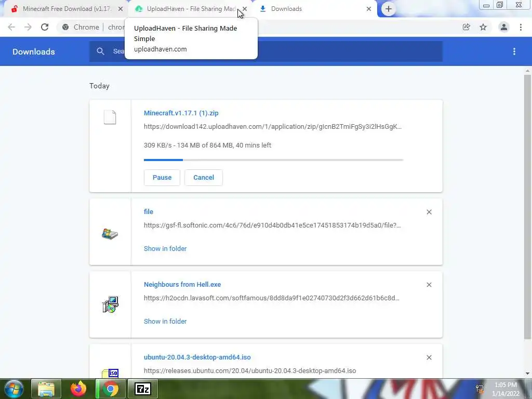Switch to the Minecraft Free Download tab
Screen dimensions: 532x399
(x=67, y=9)
